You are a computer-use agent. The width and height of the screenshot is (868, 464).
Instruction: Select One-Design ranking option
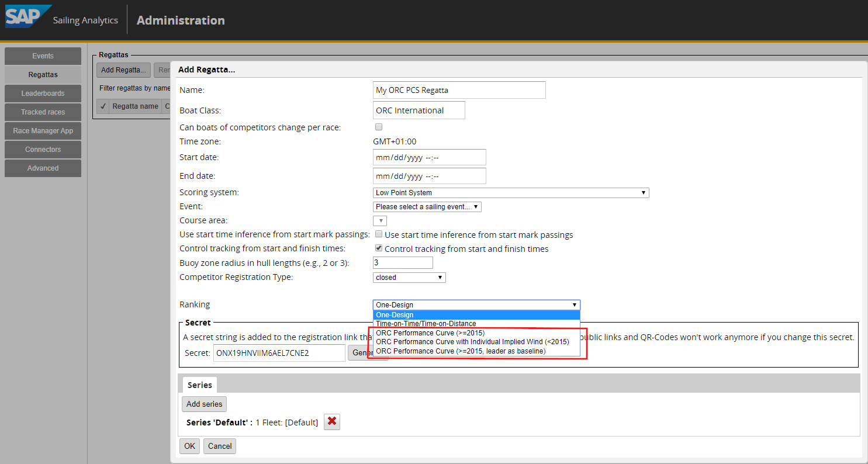(x=476, y=314)
